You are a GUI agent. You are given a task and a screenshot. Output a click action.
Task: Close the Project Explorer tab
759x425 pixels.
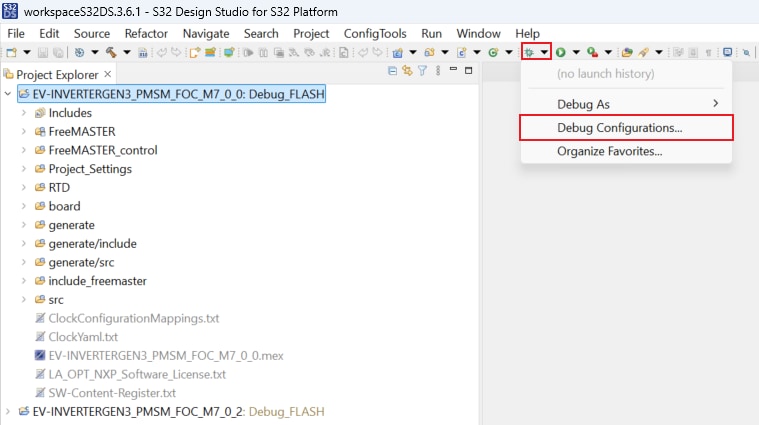click(108, 74)
